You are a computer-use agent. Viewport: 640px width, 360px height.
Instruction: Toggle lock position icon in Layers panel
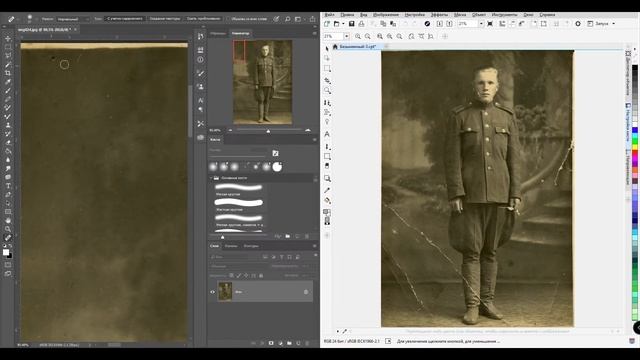[246, 276]
